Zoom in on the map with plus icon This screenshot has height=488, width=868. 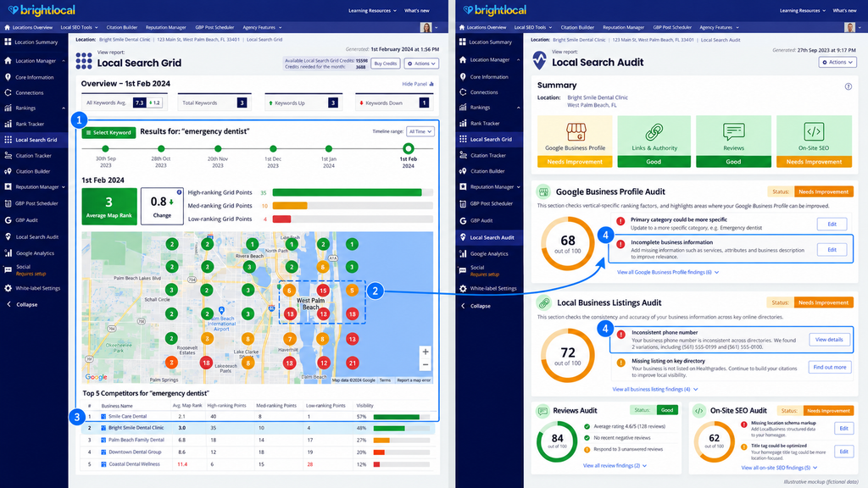pos(426,352)
